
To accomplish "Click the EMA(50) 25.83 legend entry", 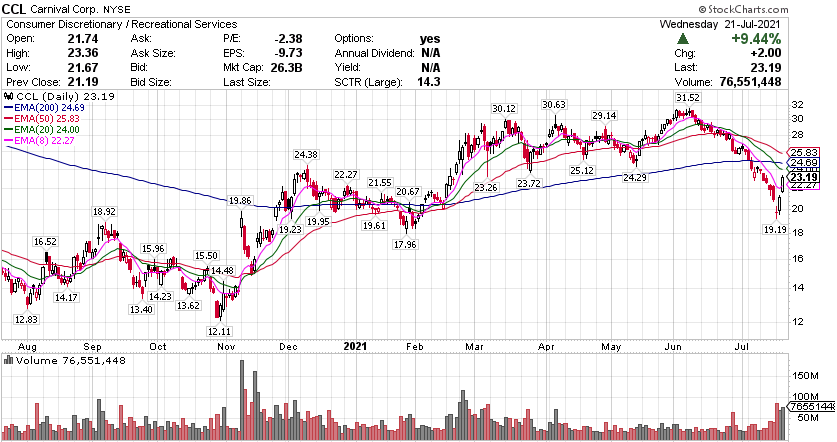I will pyautogui.click(x=42, y=119).
